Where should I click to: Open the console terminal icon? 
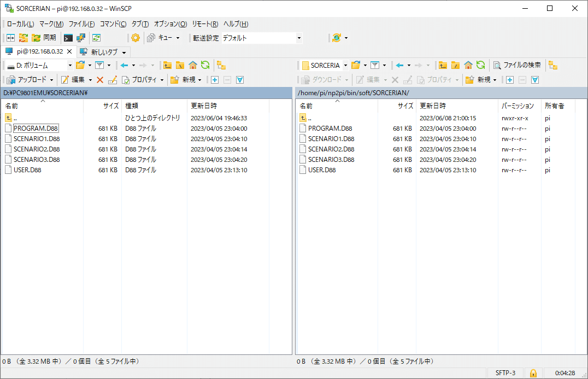click(x=68, y=38)
